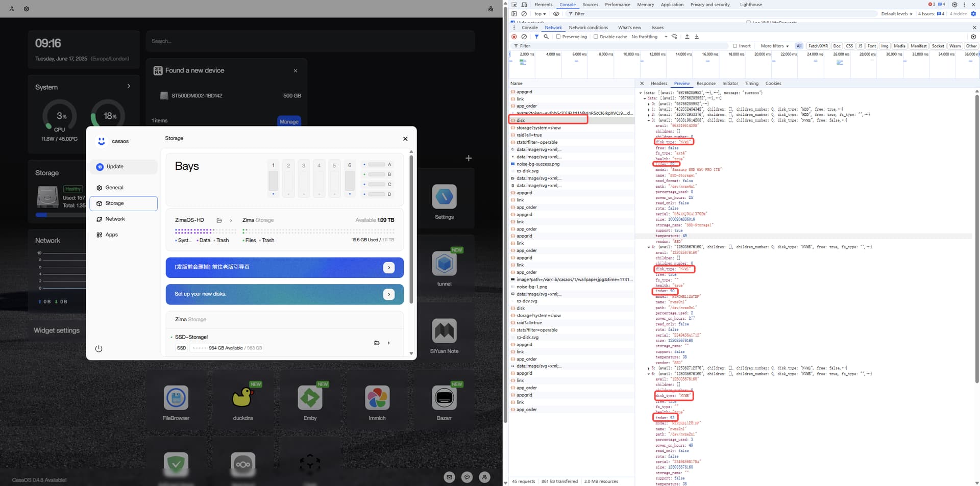Expand the SSD-Storage1 chevron arrow
The image size is (980, 486).
pyautogui.click(x=388, y=343)
